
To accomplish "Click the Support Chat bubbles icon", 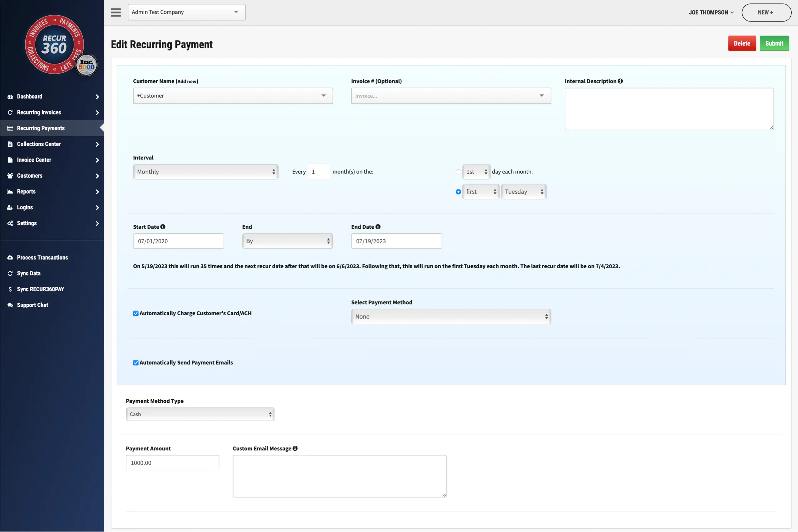I will pyautogui.click(x=10, y=305).
